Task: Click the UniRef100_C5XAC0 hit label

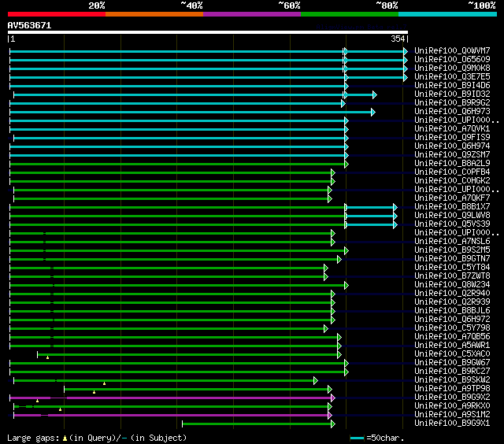Action: point(452,354)
